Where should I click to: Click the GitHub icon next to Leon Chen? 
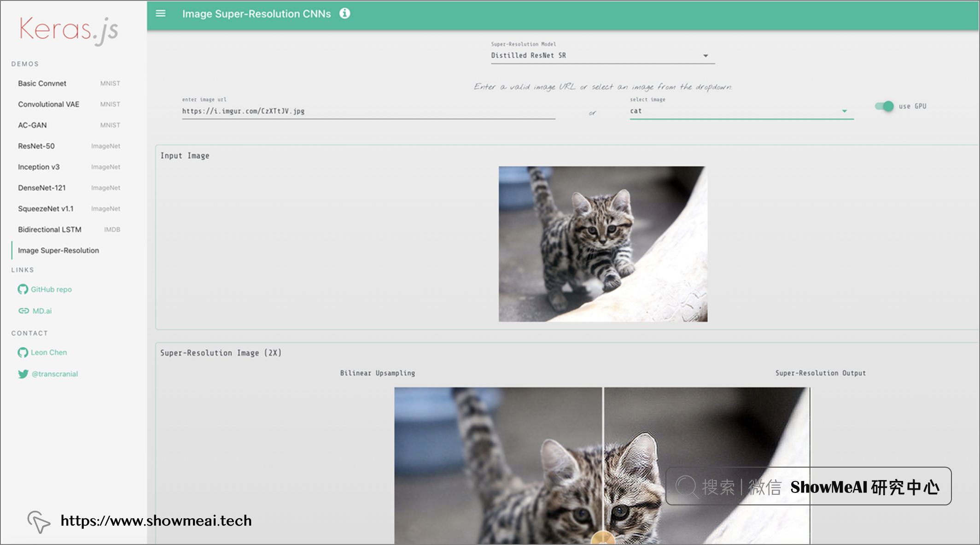(x=23, y=352)
